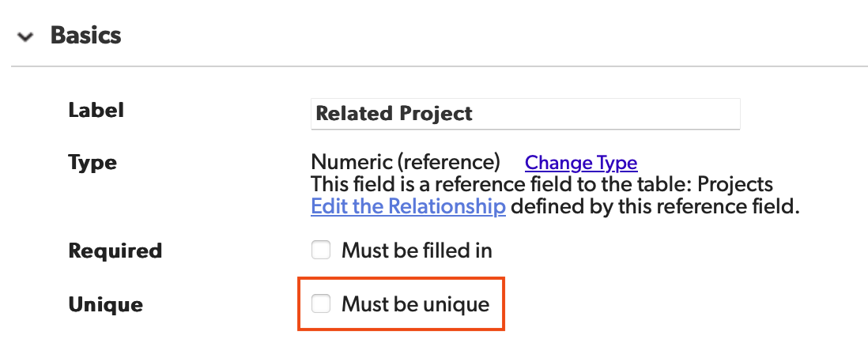868x343 pixels.
Task: Tick the Must be unique checkbox
Action: point(321,303)
